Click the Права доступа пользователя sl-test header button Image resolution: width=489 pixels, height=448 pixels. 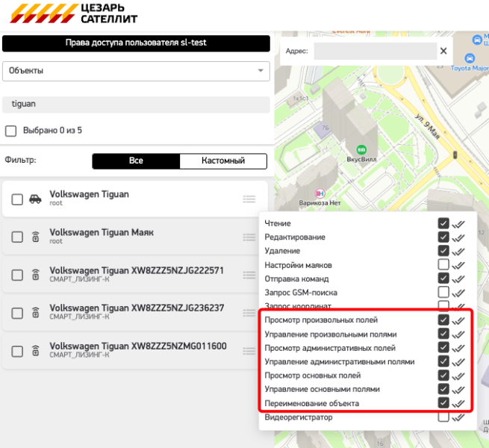[x=135, y=43]
